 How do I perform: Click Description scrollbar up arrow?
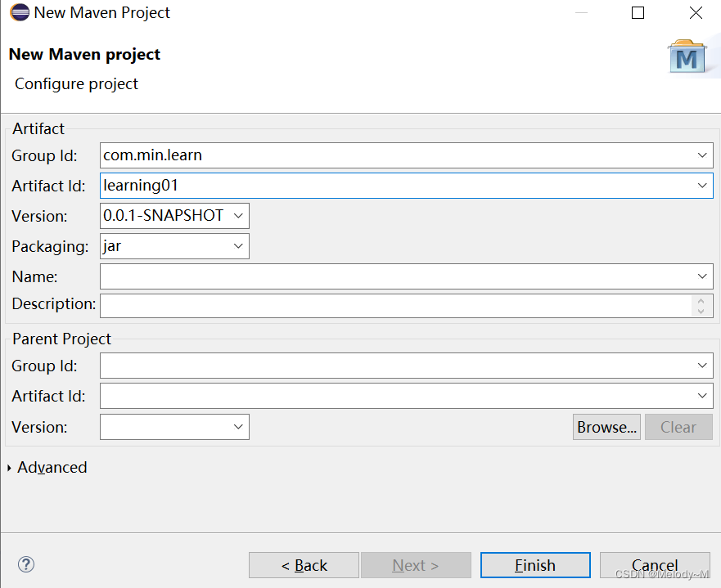tap(701, 301)
